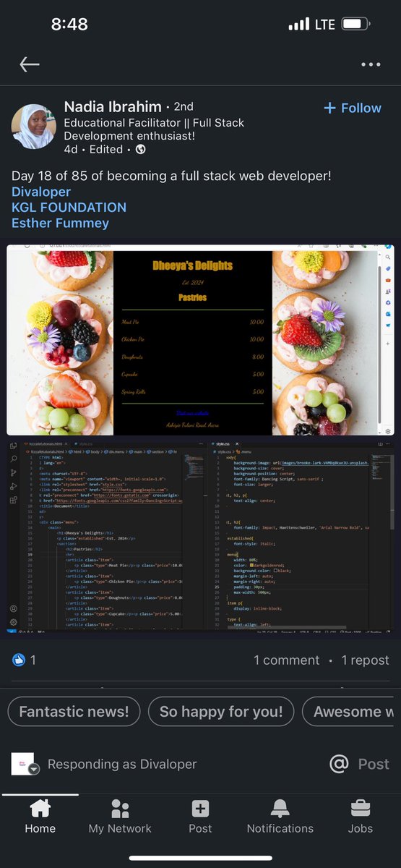Screen dimensions: 401x868
Task: Open the Divaloper mention link
Action: 41,192
